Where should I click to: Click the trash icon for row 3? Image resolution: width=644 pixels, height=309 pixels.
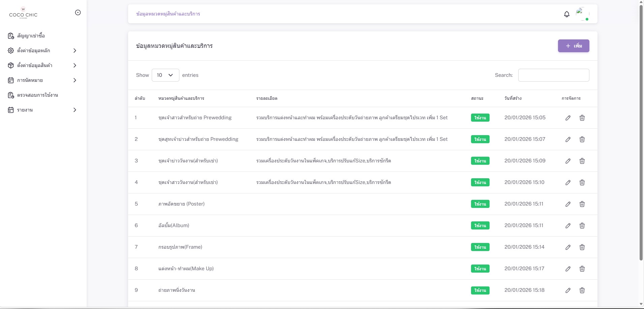point(582,161)
